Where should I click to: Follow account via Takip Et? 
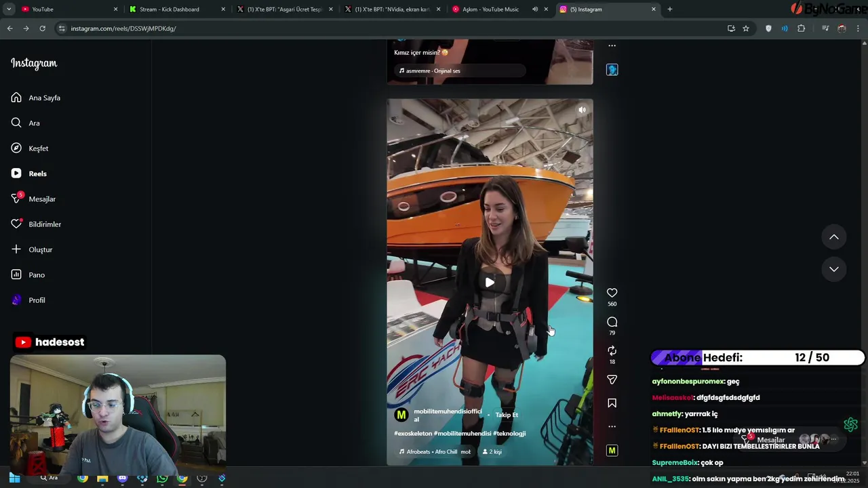click(506, 415)
